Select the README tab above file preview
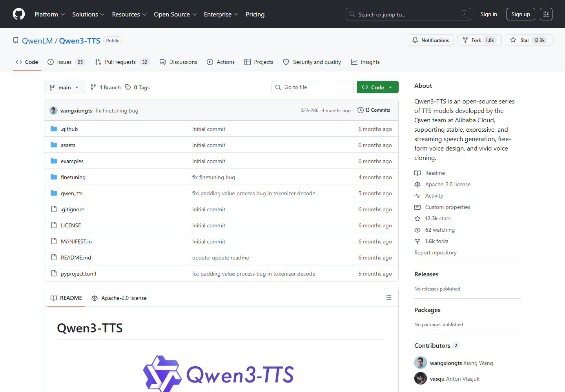 point(66,298)
